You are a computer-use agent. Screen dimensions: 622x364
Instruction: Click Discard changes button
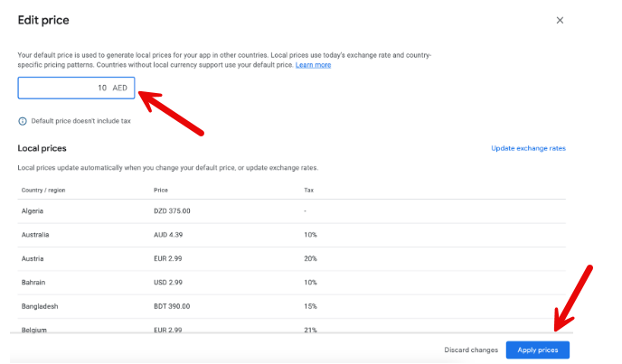click(471, 350)
